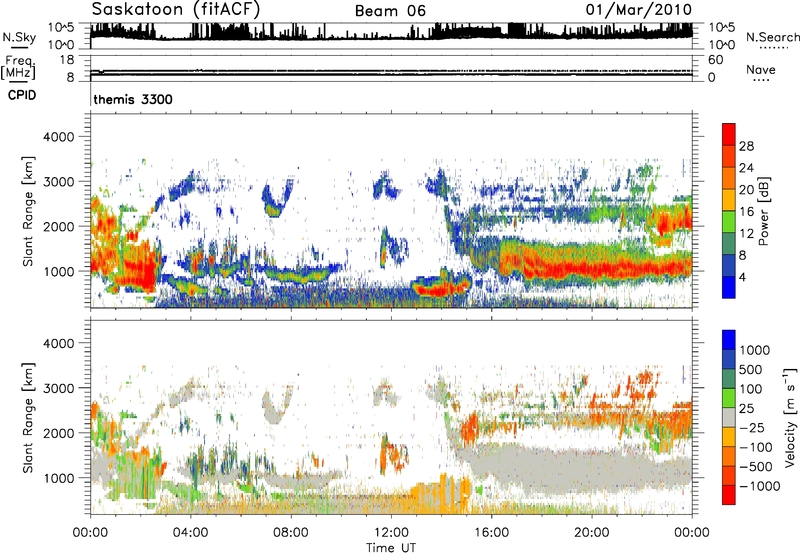This screenshot has width=800, height=554.
Task: Click the 04:00 time tick label
Action: point(190,533)
